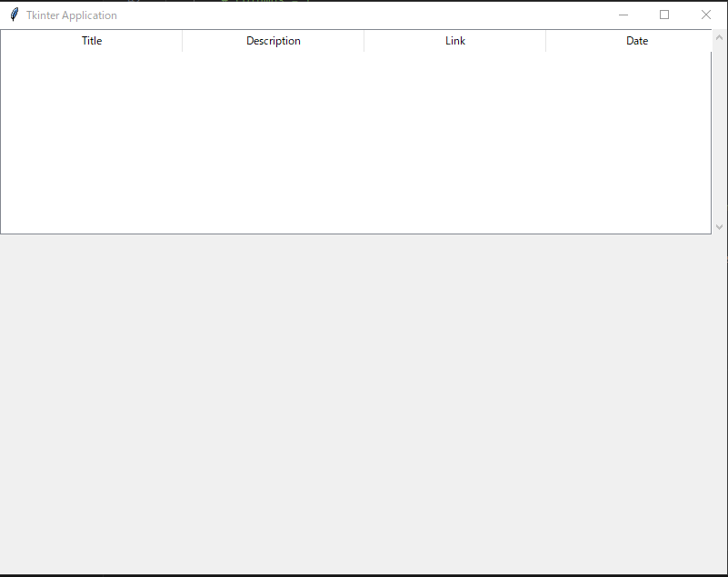Screen dimensions: 728x577
Task: Click the divider between Title and Description headers
Action: (x=182, y=41)
